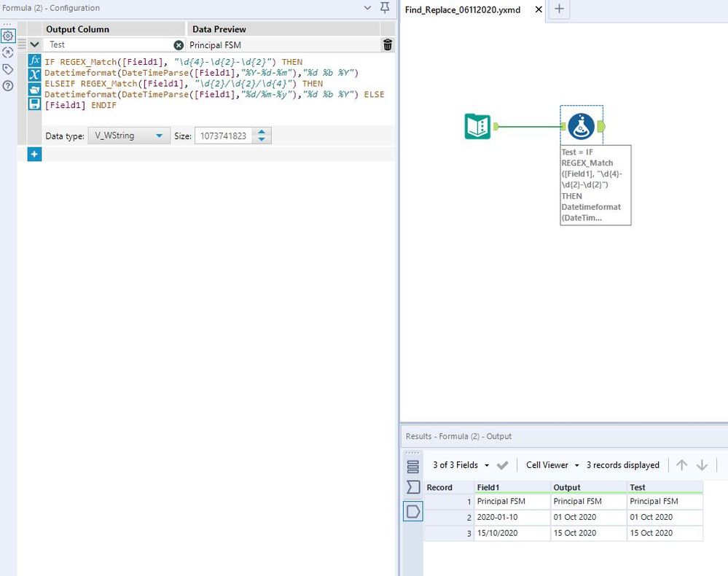
Task: Collapse the Test expression chevron
Action: (34, 45)
